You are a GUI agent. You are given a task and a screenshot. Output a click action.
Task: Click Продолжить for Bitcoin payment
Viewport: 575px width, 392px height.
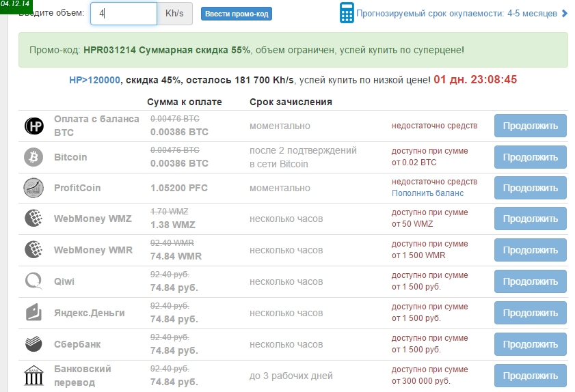coord(530,157)
